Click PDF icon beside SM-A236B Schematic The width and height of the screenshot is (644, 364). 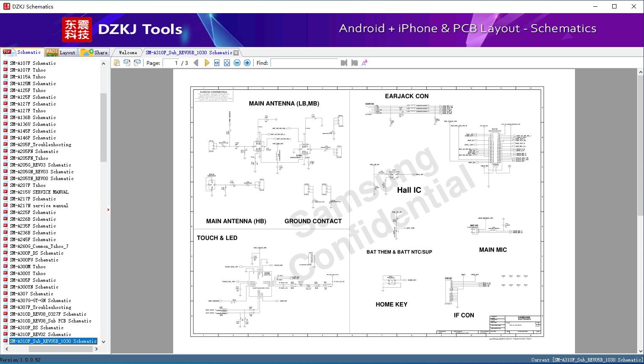click(6, 232)
